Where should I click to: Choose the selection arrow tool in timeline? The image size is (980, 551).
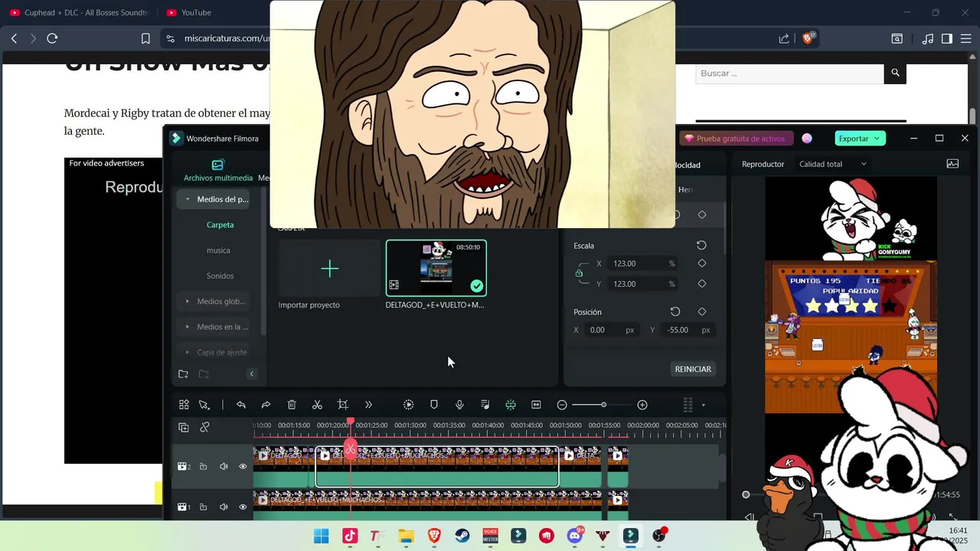coord(204,405)
